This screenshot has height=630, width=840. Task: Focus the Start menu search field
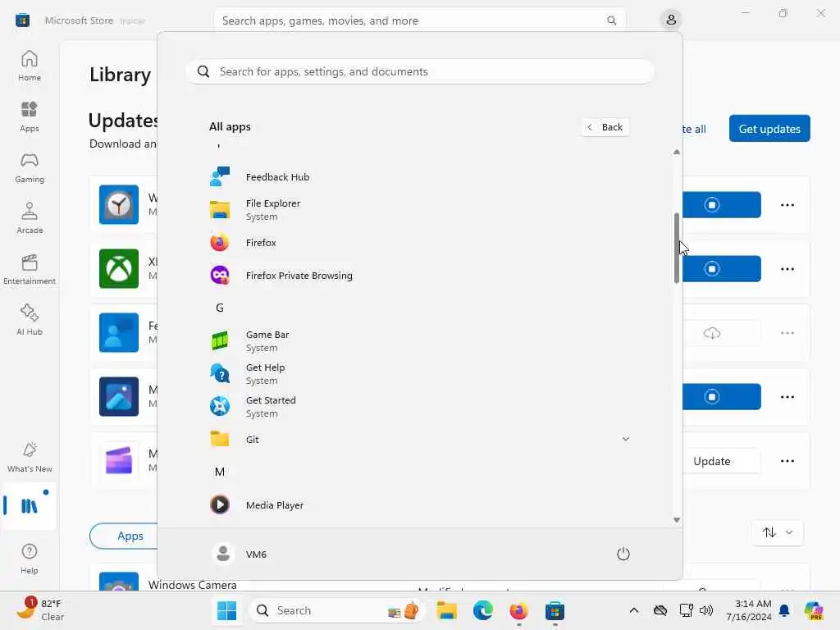[420, 71]
